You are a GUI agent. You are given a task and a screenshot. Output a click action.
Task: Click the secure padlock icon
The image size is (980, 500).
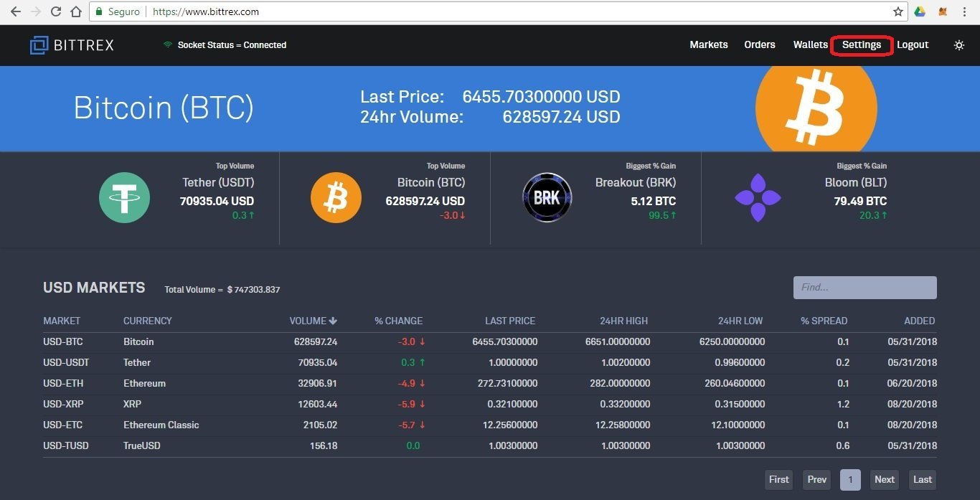tap(99, 12)
